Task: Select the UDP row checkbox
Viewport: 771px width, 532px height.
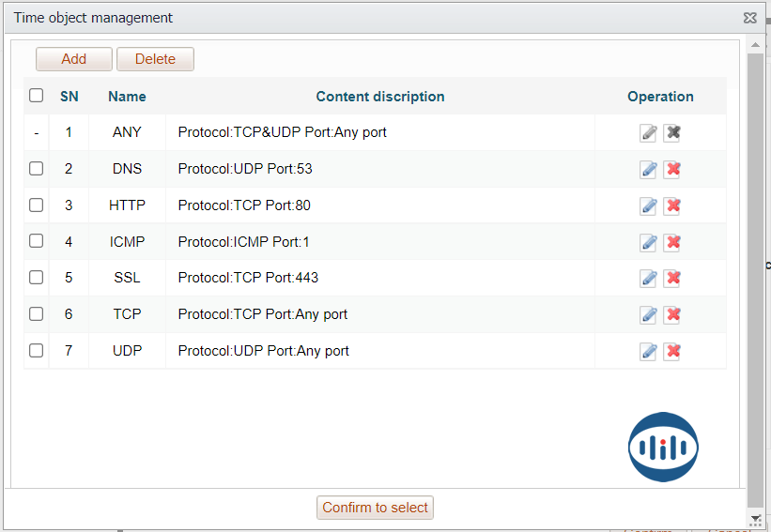Action: [x=37, y=351]
